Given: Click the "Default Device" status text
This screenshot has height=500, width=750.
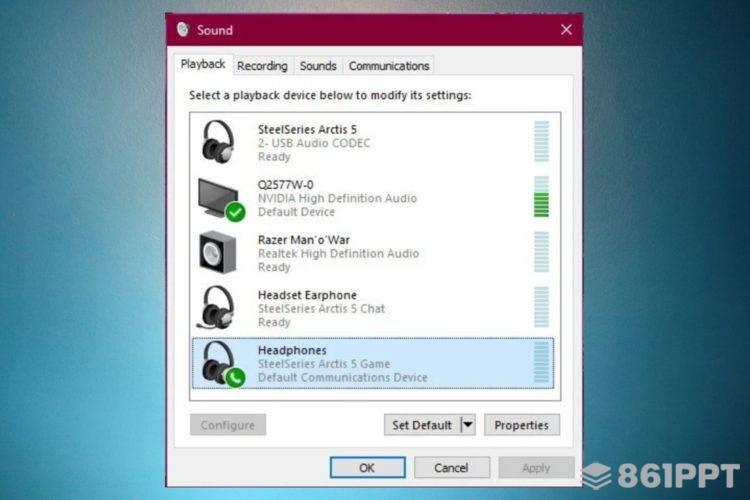Looking at the screenshot, I should point(296,212).
